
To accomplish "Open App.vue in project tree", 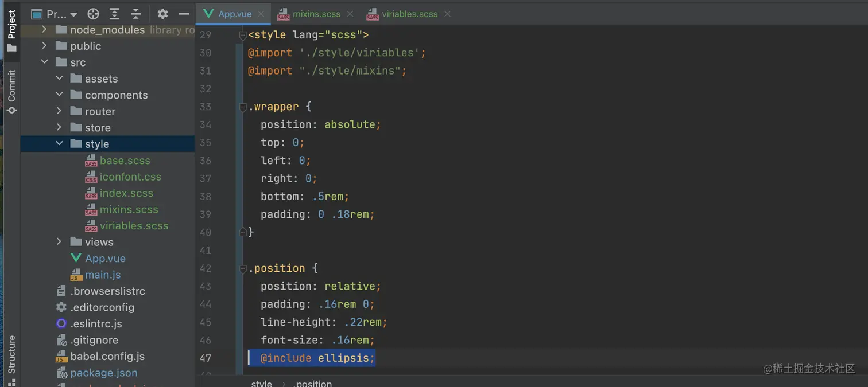I will click(x=105, y=259).
